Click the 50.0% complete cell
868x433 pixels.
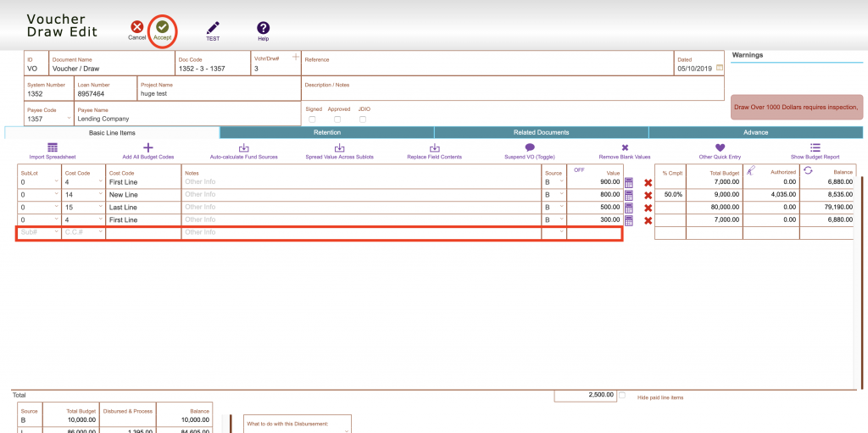(670, 195)
